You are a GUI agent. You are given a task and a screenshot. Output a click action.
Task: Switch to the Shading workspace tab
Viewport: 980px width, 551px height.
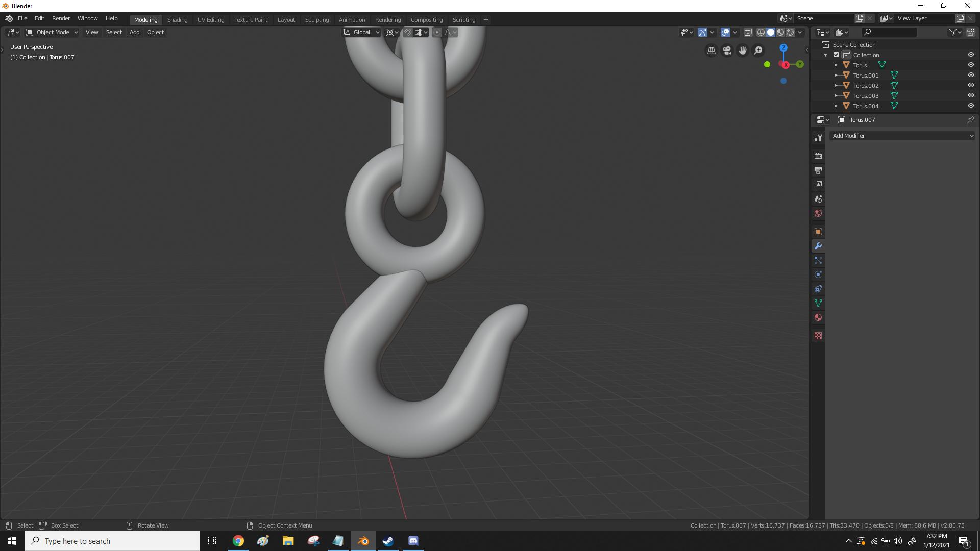click(177, 20)
